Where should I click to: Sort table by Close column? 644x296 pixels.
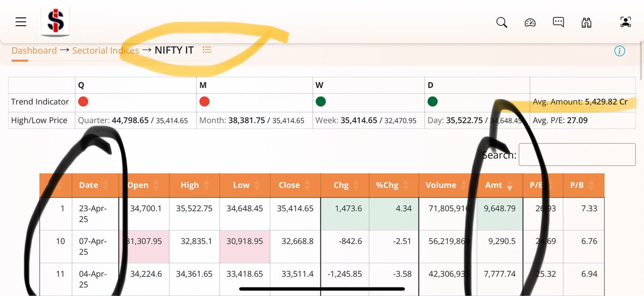click(295, 185)
